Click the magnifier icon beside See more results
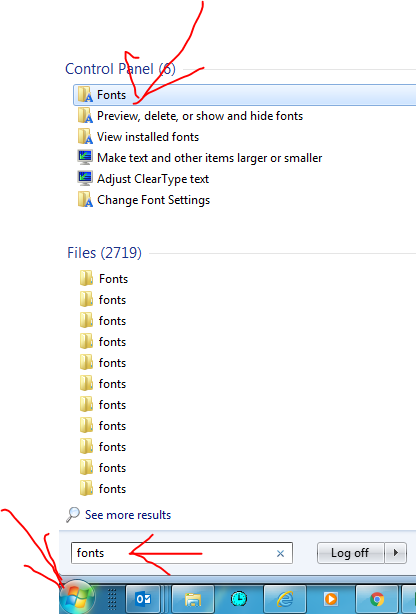 (73, 515)
